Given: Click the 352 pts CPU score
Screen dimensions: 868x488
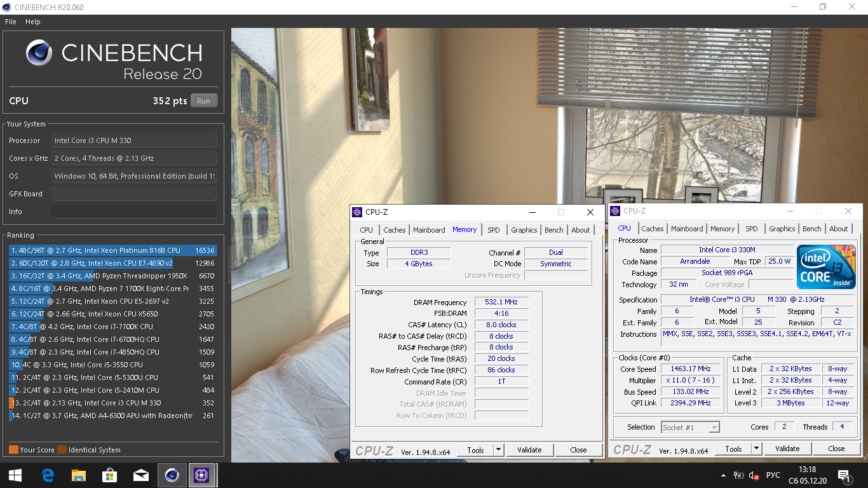Looking at the screenshot, I should [170, 101].
